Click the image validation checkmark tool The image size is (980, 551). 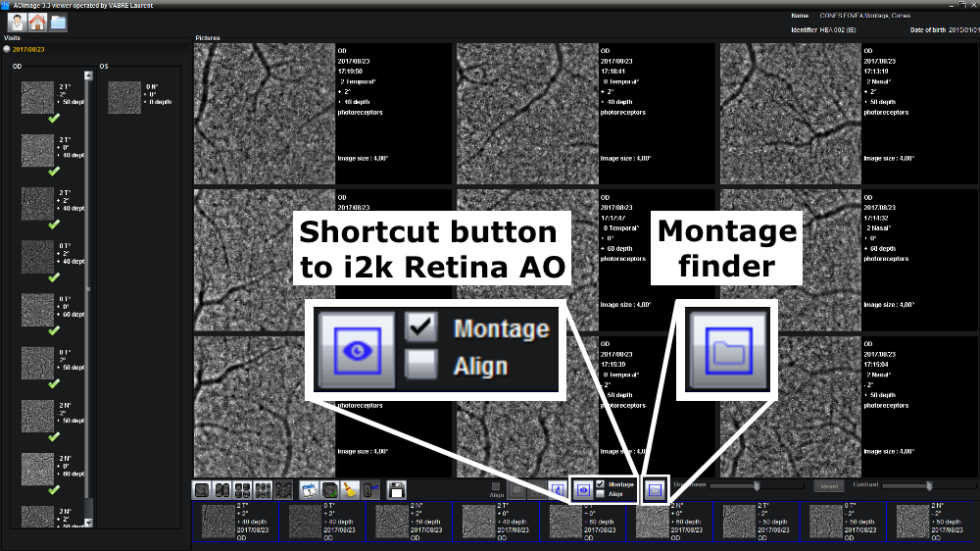click(330, 490)
